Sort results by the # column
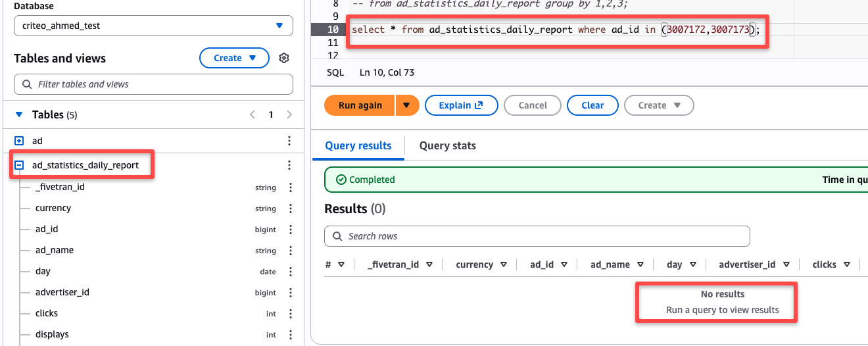 (x=341, y=264)
